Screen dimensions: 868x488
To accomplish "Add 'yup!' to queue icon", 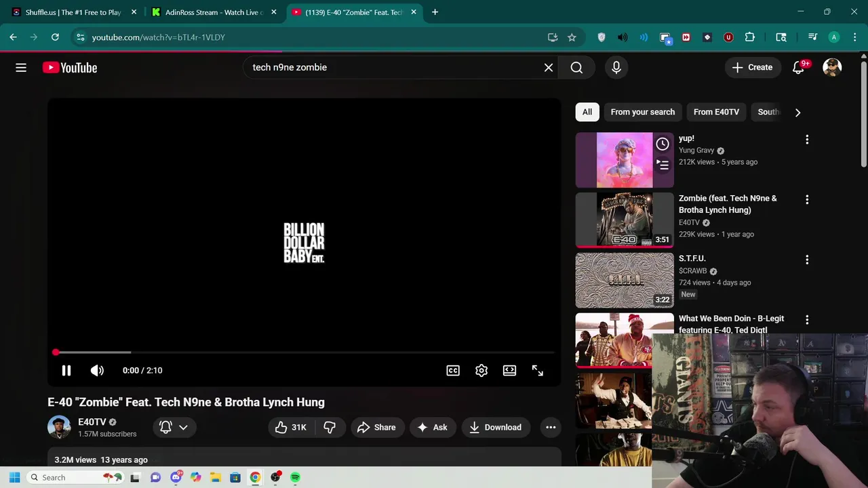I will point(663,165).
